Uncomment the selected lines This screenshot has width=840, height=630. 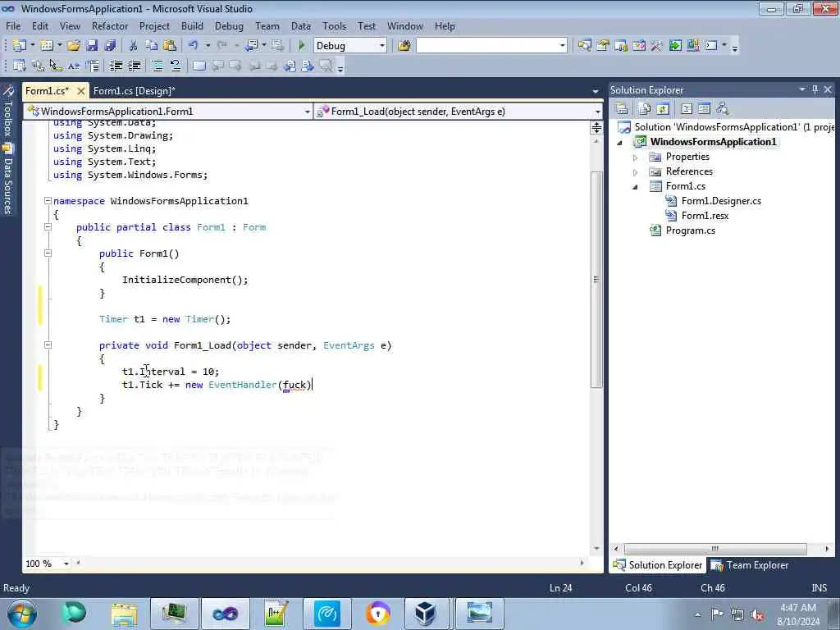[176, 66]
